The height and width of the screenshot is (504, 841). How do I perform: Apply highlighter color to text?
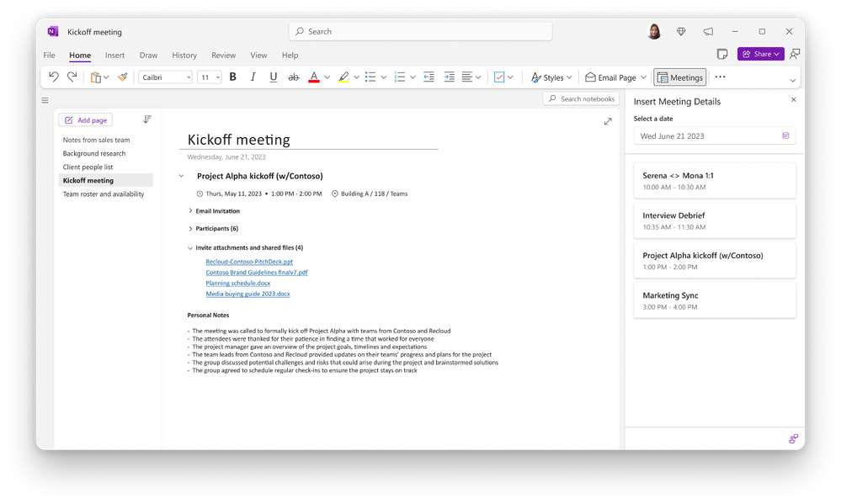click(x=343, y=77)
